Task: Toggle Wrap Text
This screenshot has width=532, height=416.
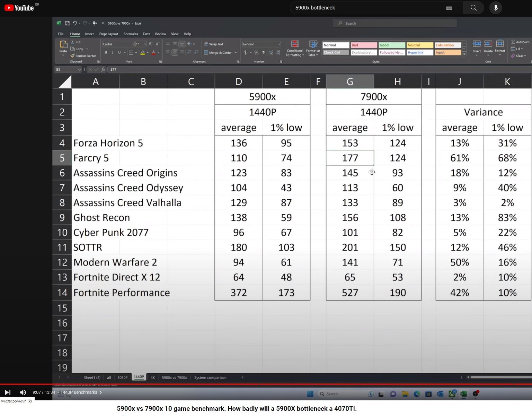Action: pyautogui.click(x=214, y=44)
